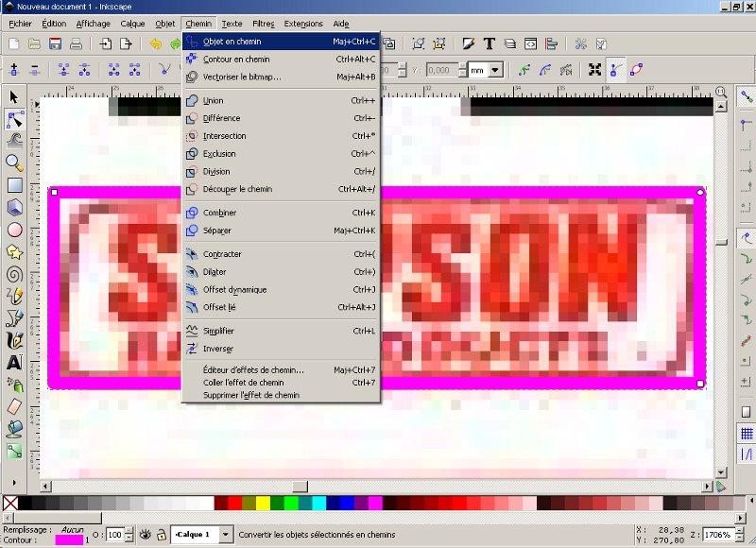
Task: Toggle enable snapping top icon
Action: coord(746,96)
